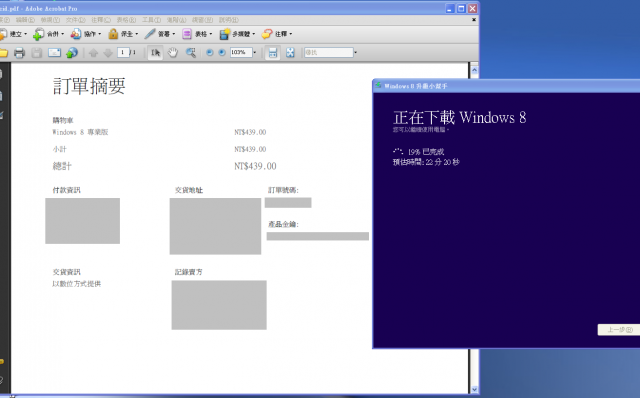
Task: Click the NT$439.00 amount in 總計 row
Action: pos(255,166)
